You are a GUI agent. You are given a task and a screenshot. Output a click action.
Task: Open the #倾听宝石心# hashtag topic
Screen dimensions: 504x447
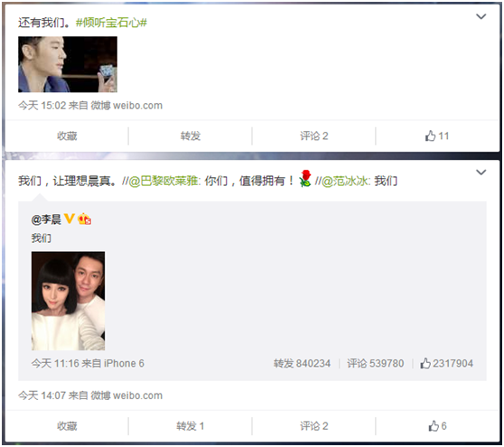tap(111, 23)
